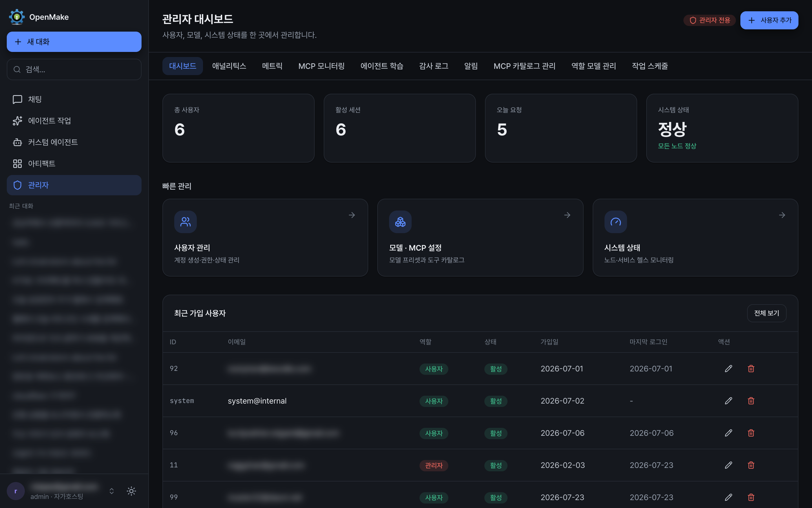Select 관리자 in the sidebar

[74, 185]
